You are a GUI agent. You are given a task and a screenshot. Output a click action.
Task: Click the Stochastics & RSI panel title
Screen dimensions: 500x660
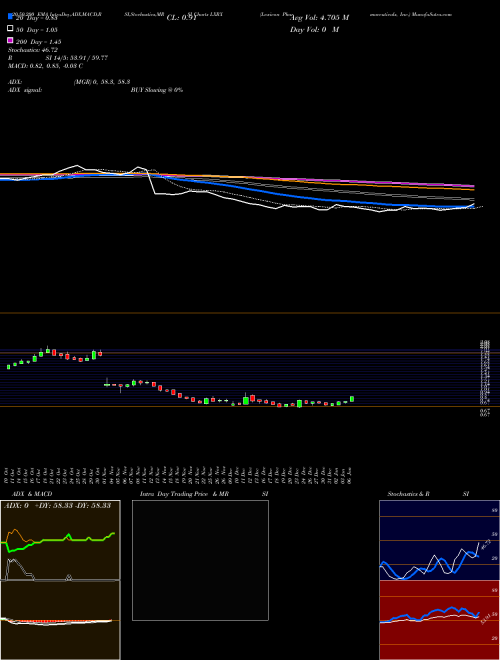coord(428,494)
